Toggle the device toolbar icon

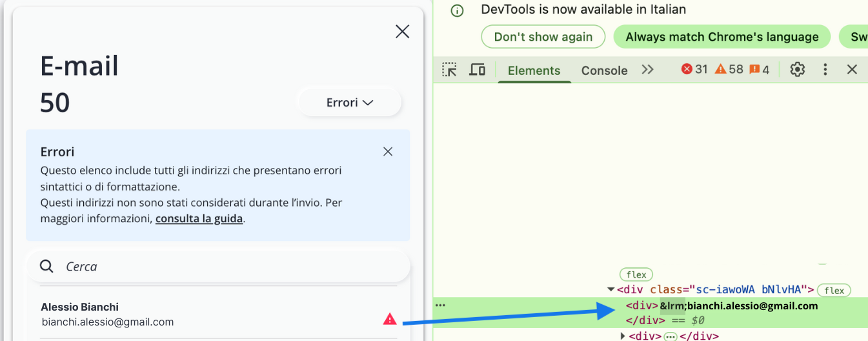pos(477,70)
